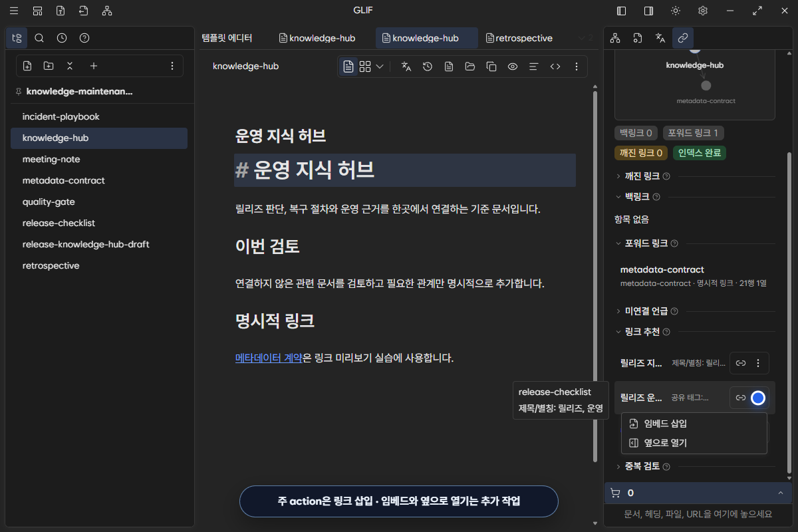
Task: Open the settings gear
Action: 703,11
